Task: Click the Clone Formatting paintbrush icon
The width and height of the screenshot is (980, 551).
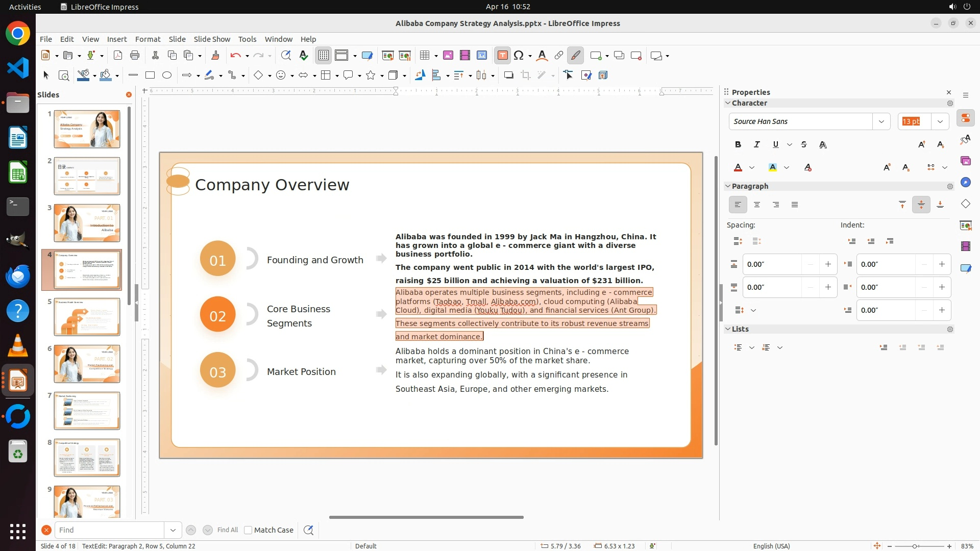Action: click(x=215, y=56)
